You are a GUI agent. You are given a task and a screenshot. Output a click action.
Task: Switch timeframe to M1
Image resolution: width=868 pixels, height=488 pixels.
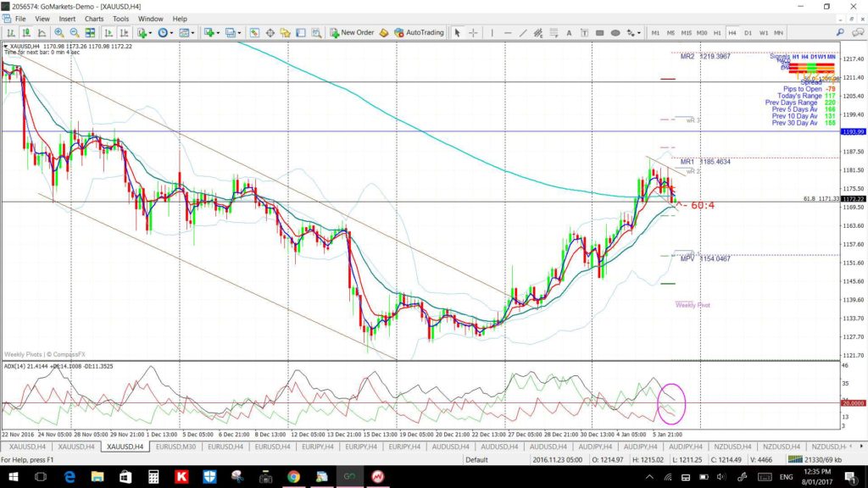point(655,33)
